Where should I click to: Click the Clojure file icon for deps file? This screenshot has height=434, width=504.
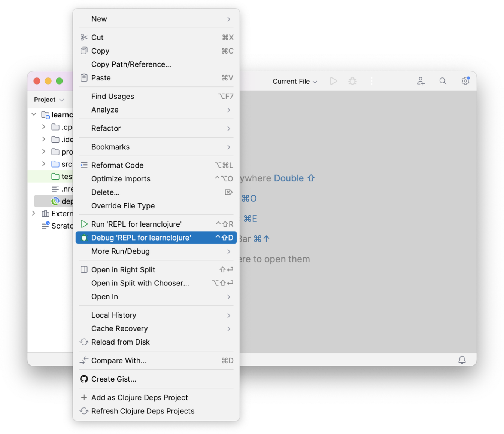[x=55, y=201]
